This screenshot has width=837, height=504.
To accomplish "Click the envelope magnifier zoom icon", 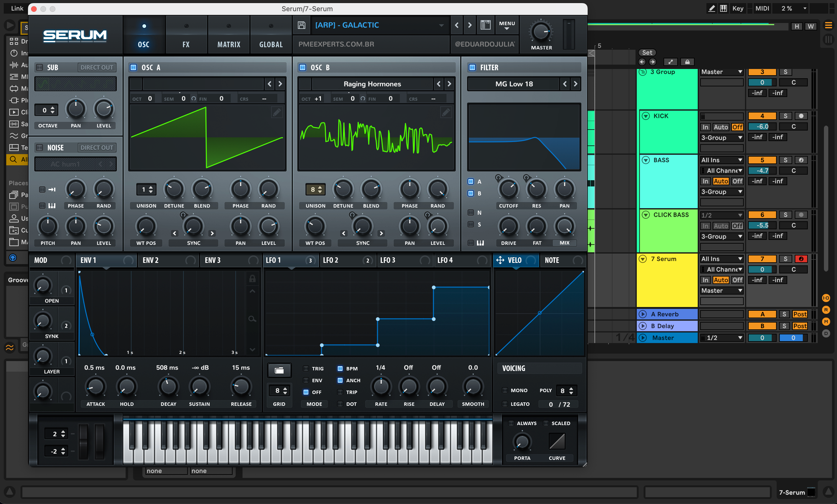I will point(252,319).
